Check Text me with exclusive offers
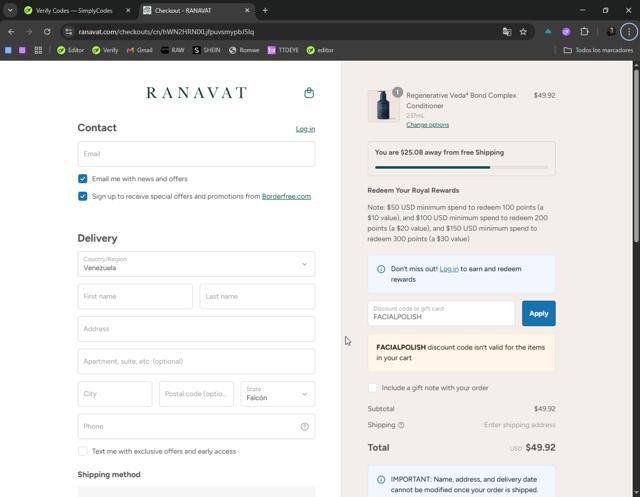 [82, 451]
